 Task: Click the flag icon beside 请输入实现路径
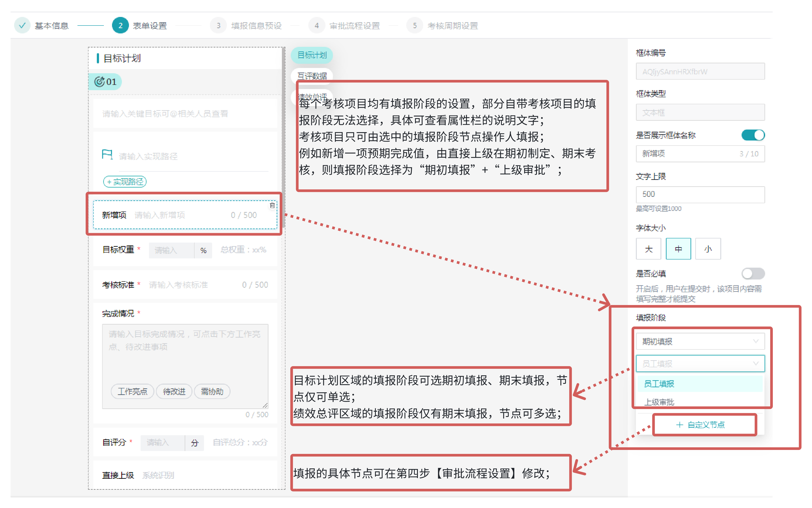pyautogui.click(x=107, y=155)
